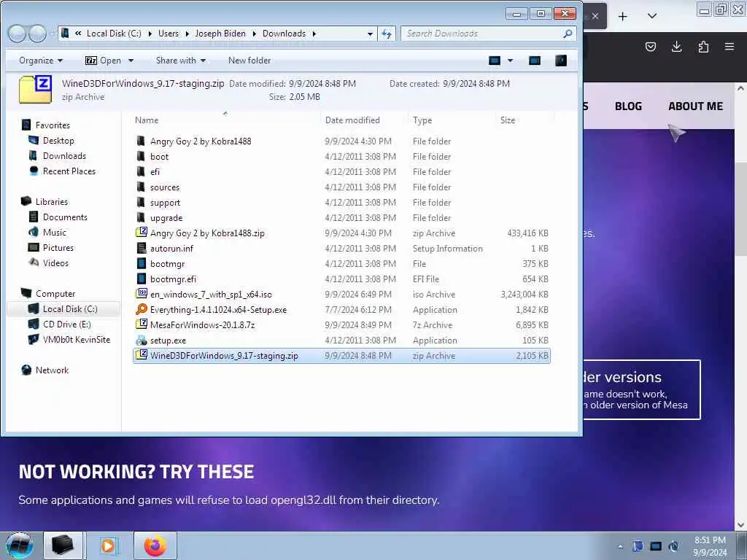Click Local Disk (C:) in the address bar

click(114, 34)
